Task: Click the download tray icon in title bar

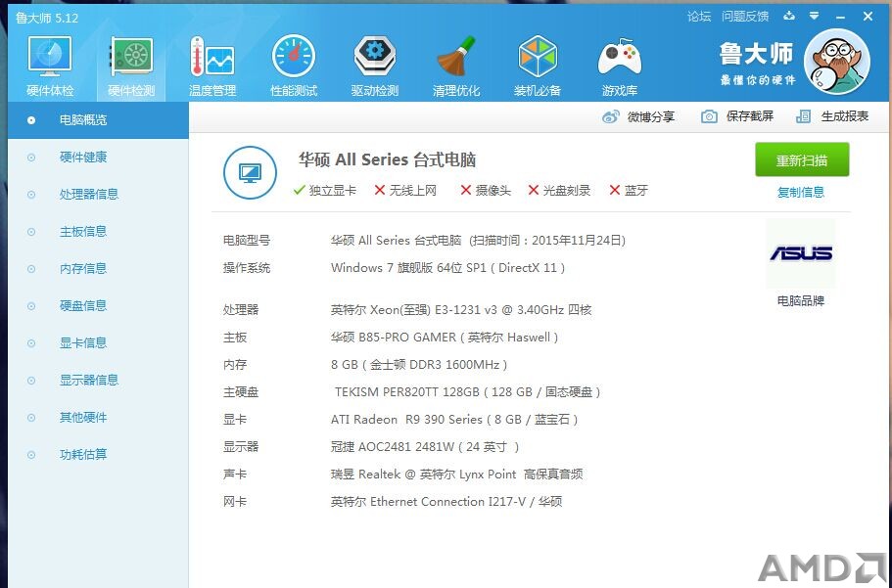Action: click(x=789, y=16)
